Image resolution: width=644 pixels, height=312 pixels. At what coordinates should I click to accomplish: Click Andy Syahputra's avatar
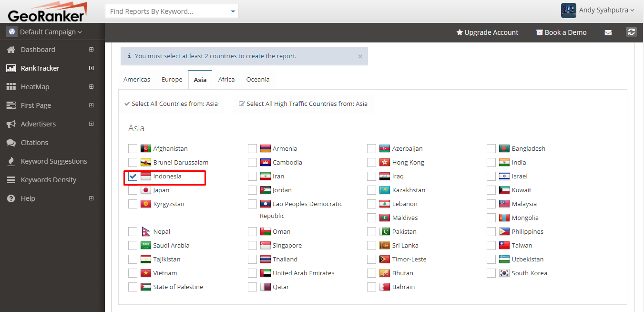point(569,10)
